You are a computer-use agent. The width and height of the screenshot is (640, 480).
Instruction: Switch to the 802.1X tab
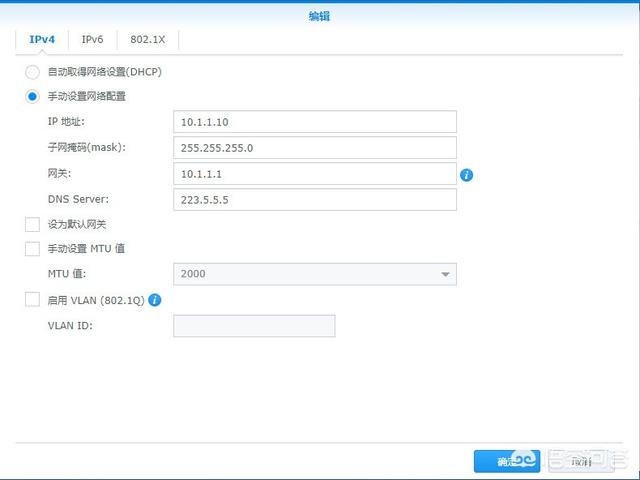(147, 40)
